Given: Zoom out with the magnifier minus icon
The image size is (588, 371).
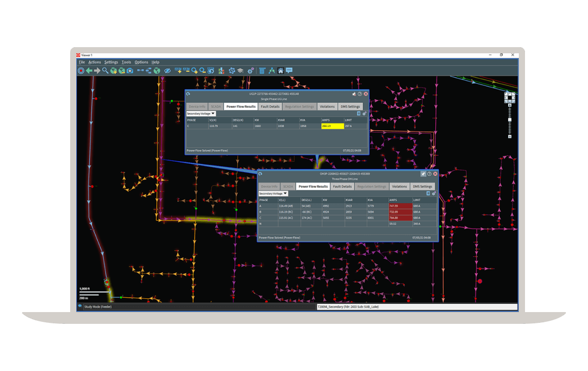Looking at the screenshot, I should tap(203, 71).
